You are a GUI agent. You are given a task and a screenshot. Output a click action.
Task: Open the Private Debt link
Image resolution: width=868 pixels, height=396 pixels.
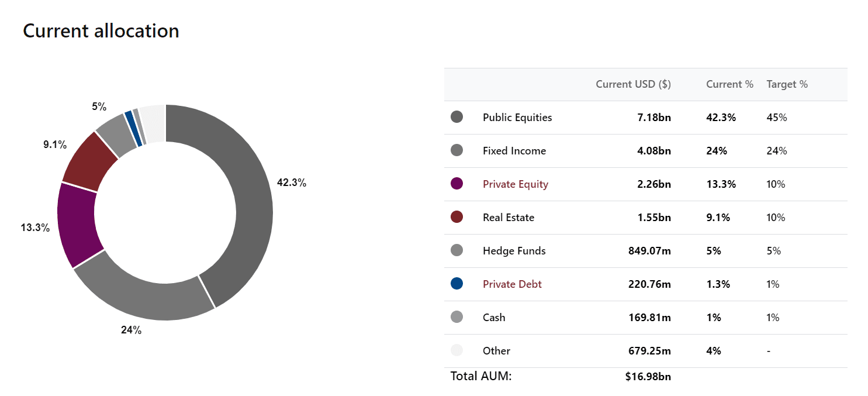[x=512, y=284]
